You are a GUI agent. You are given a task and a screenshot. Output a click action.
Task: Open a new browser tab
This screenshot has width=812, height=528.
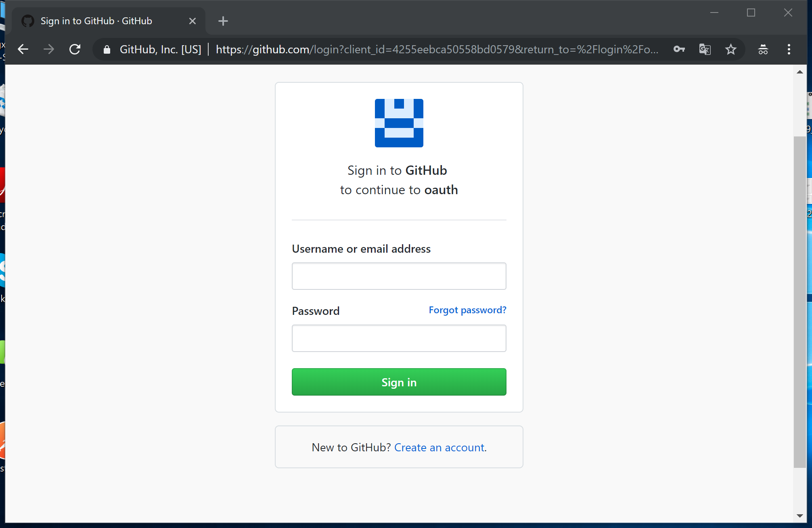coord(223,21)
